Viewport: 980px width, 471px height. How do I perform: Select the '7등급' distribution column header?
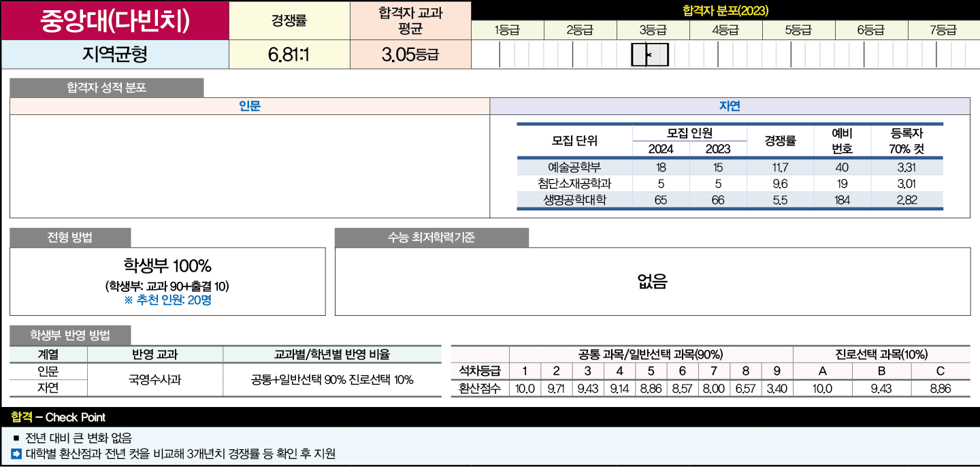tap(943, 30)
